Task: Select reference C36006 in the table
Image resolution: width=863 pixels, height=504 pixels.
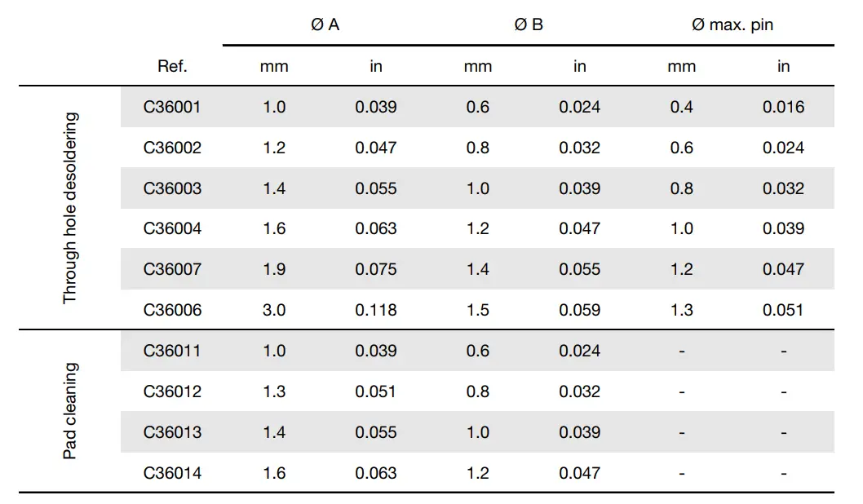Action: 172,310
